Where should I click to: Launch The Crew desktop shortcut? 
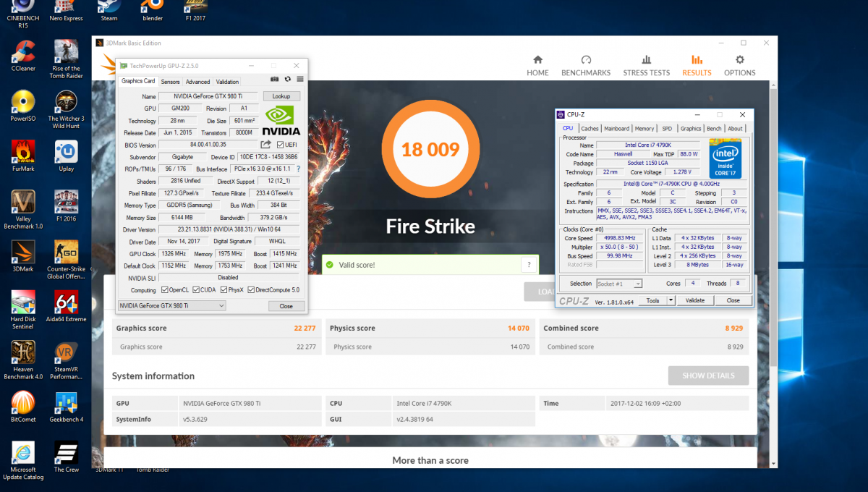pyautogui.click(x=67, y=457)
